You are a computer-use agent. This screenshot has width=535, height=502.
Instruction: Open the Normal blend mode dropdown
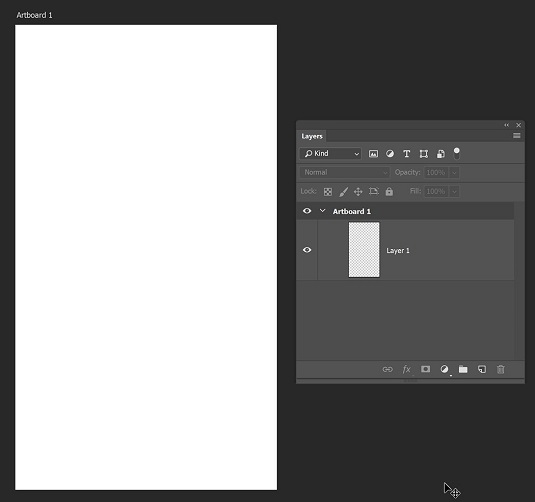[345, 172]
